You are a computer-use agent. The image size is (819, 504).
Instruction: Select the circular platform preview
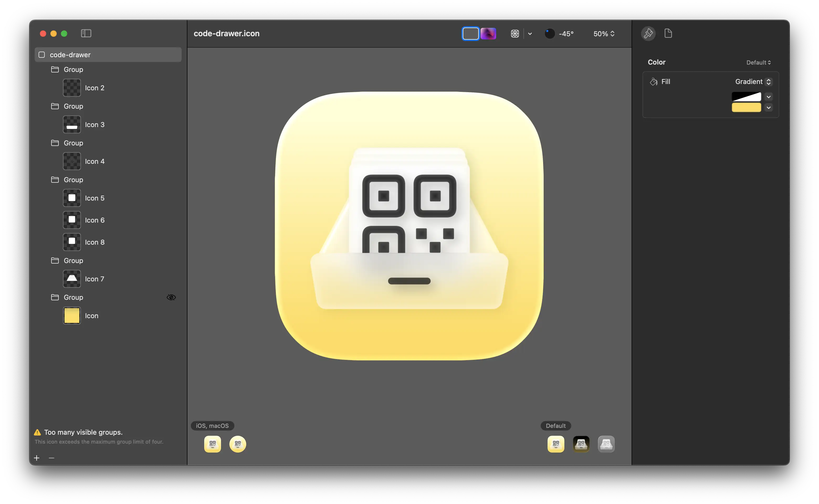238,444
